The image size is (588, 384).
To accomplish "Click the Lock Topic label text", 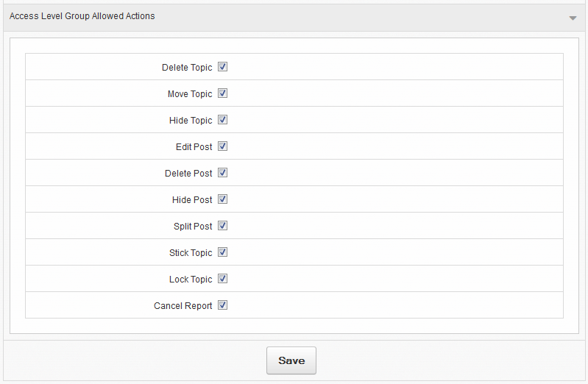I will pos(191,280).
